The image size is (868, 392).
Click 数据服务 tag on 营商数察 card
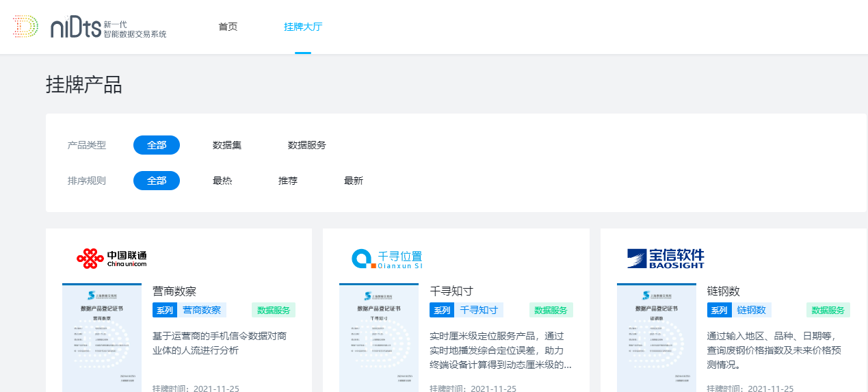tap(274, 310)
